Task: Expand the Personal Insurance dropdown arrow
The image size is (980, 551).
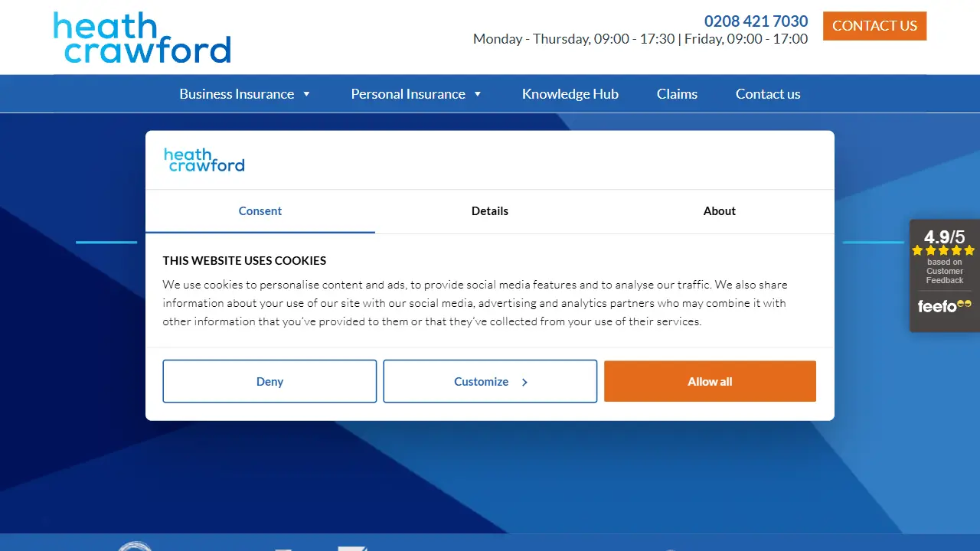Action: [x=478, y=94]
